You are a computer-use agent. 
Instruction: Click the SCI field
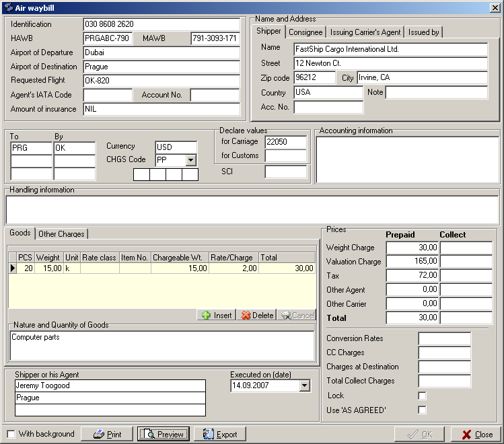pos(286,172)
